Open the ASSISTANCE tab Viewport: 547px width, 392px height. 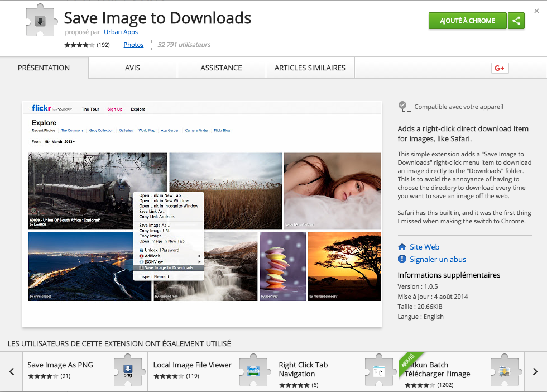coord(221,68)
